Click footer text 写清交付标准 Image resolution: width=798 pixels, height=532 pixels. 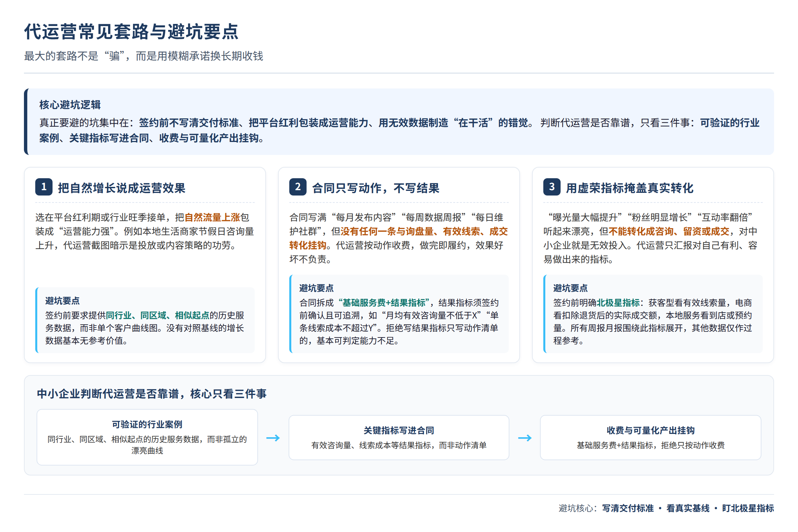point(628,508)
